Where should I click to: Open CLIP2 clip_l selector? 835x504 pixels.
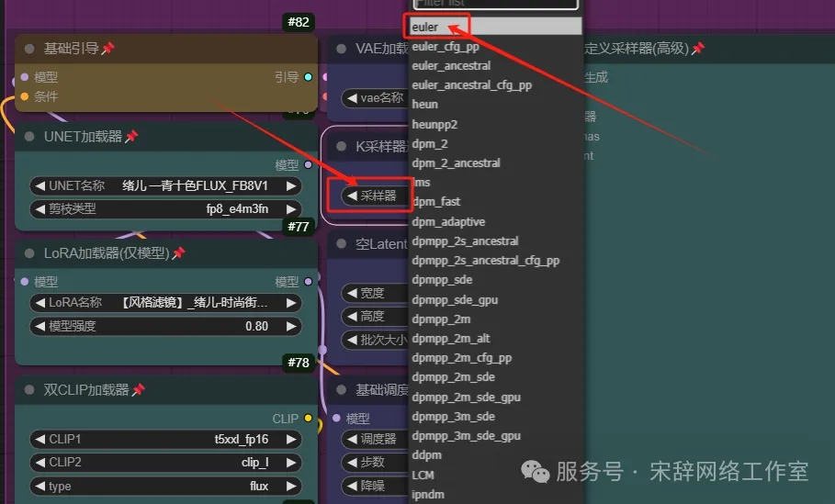point(165,463)
